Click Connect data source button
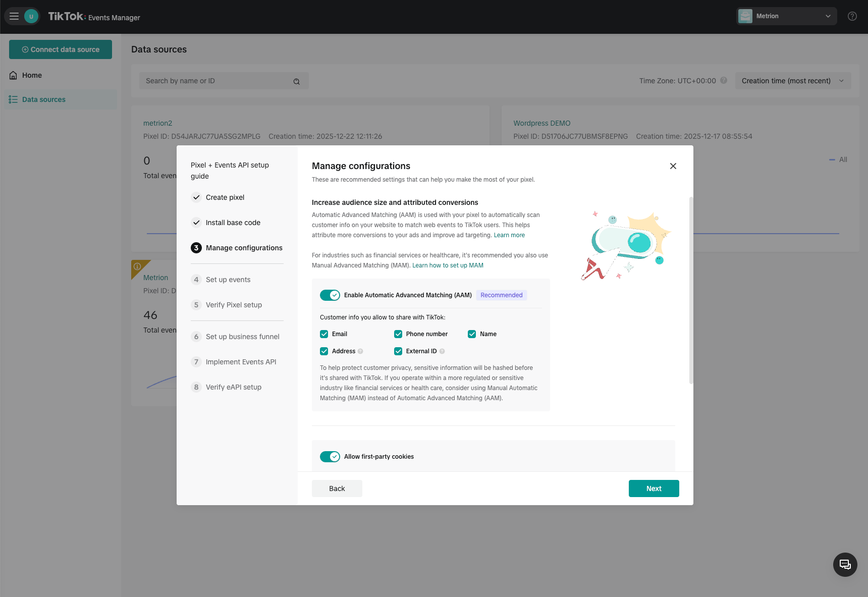The height and width of the screenshot is (597, 868). coord(61,49)
